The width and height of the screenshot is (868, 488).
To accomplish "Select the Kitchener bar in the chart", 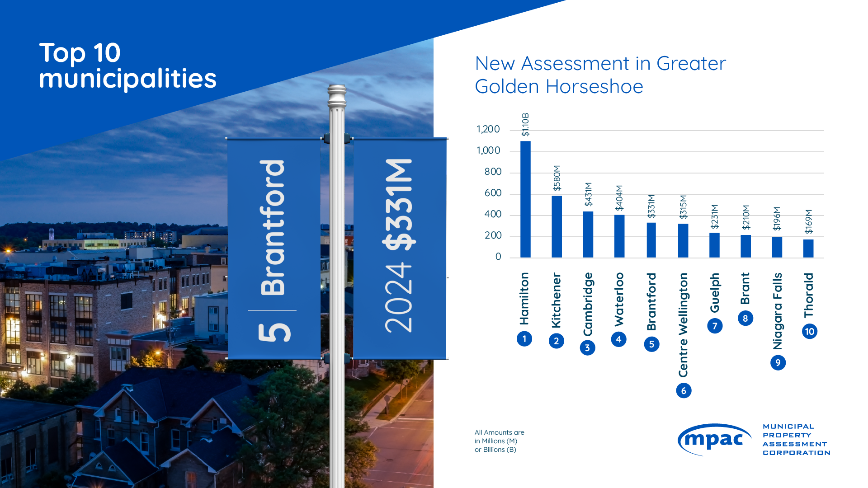I will coord(557,227).
